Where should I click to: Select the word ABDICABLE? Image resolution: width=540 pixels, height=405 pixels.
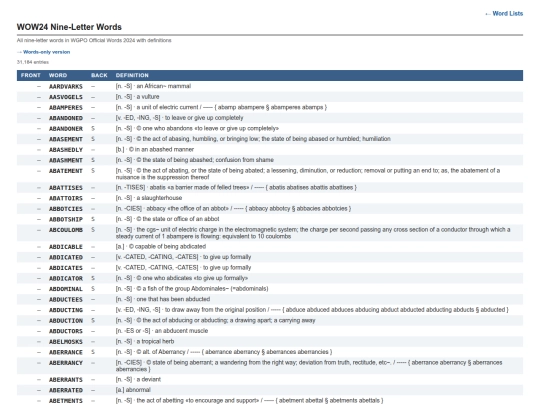pyautogui.click(x=66, y=247)
